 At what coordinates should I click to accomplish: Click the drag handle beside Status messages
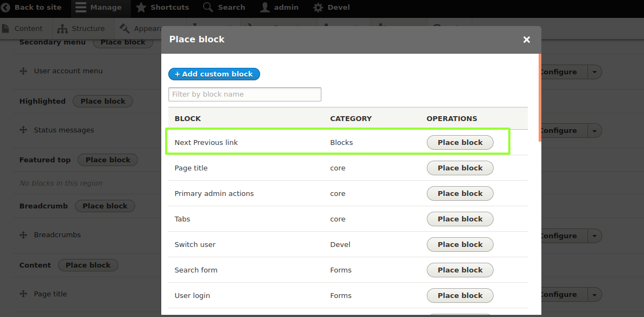(22, 130)
